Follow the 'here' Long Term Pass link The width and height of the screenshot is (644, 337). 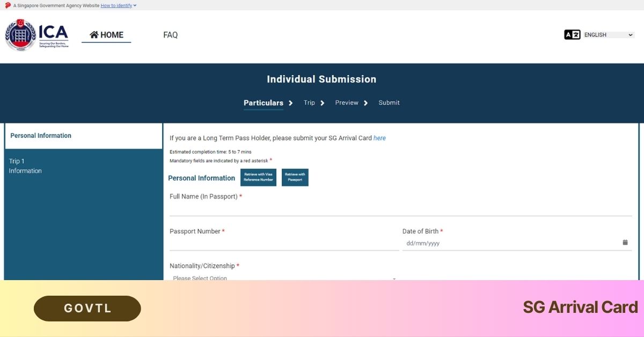[x=379, y=138]
